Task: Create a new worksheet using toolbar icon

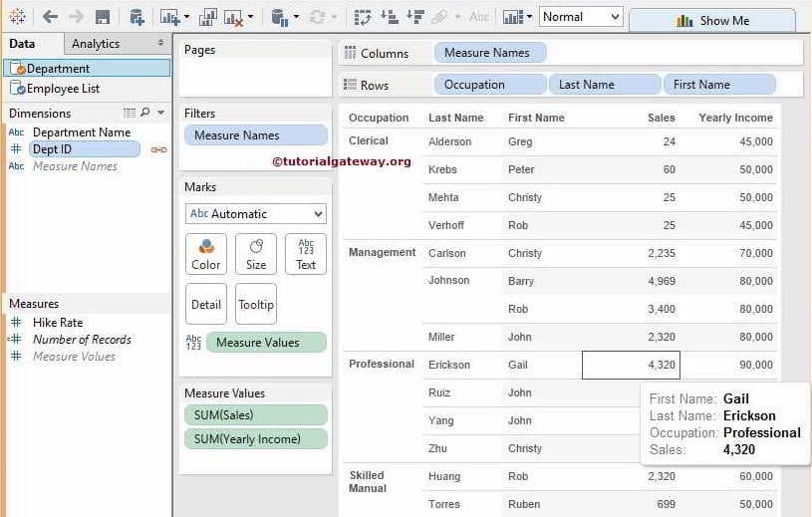Action: [169, 17]
